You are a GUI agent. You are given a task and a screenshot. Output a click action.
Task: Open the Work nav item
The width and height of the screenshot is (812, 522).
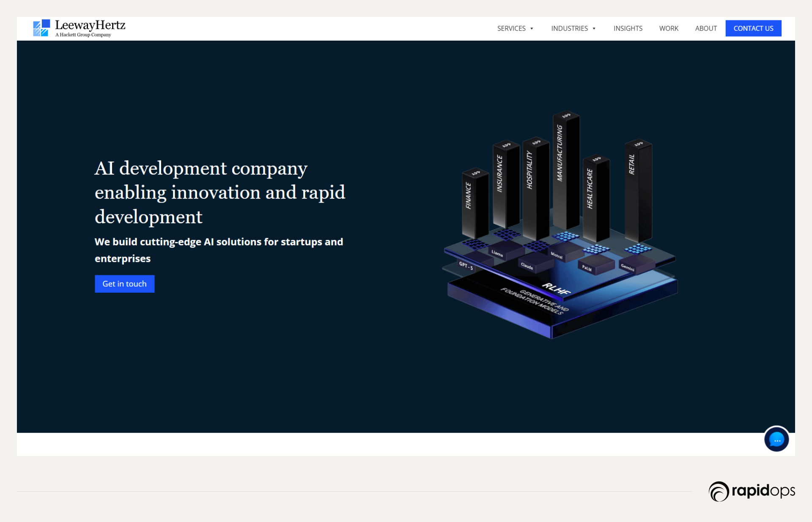[x=668, y=28]
